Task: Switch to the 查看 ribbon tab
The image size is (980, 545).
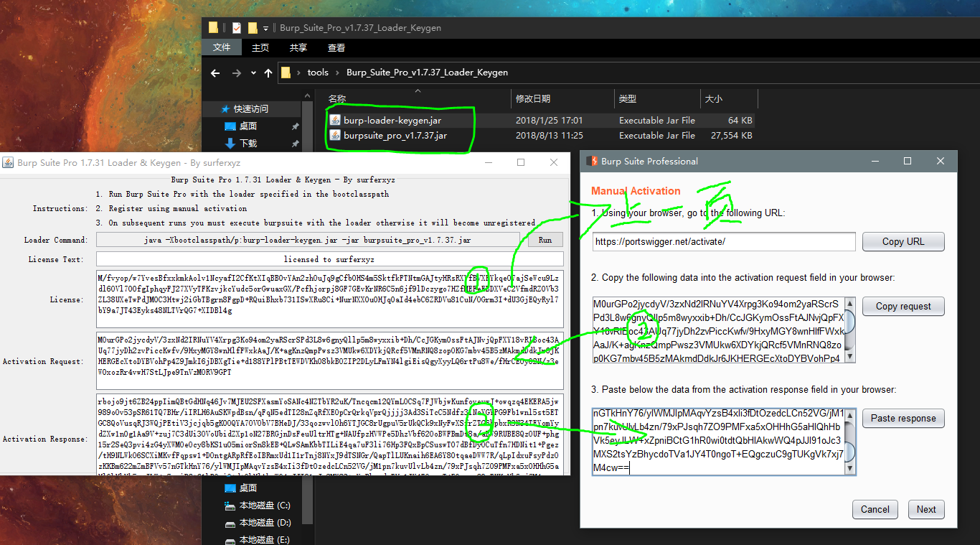Action: (336, 47)
